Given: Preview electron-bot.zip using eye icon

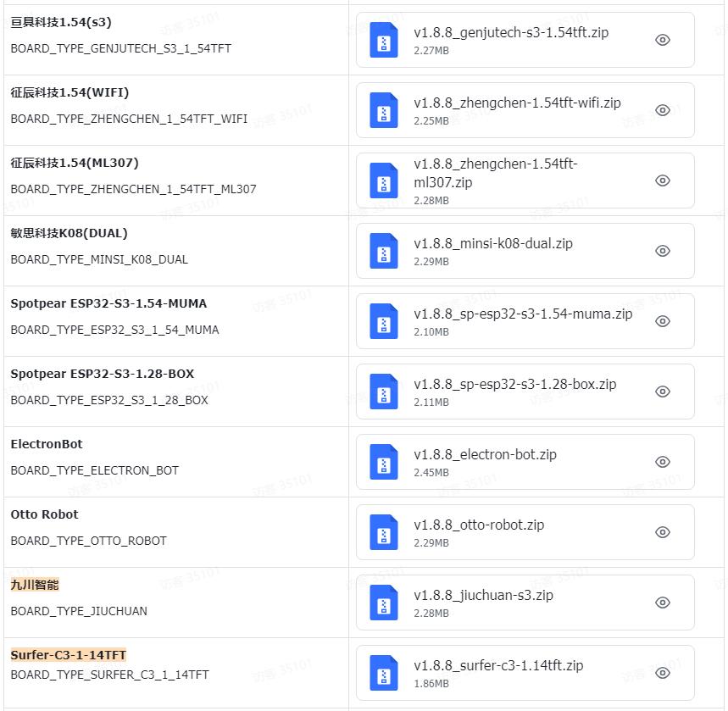Looking at the screenshot, I should click(x=663, y=462).
